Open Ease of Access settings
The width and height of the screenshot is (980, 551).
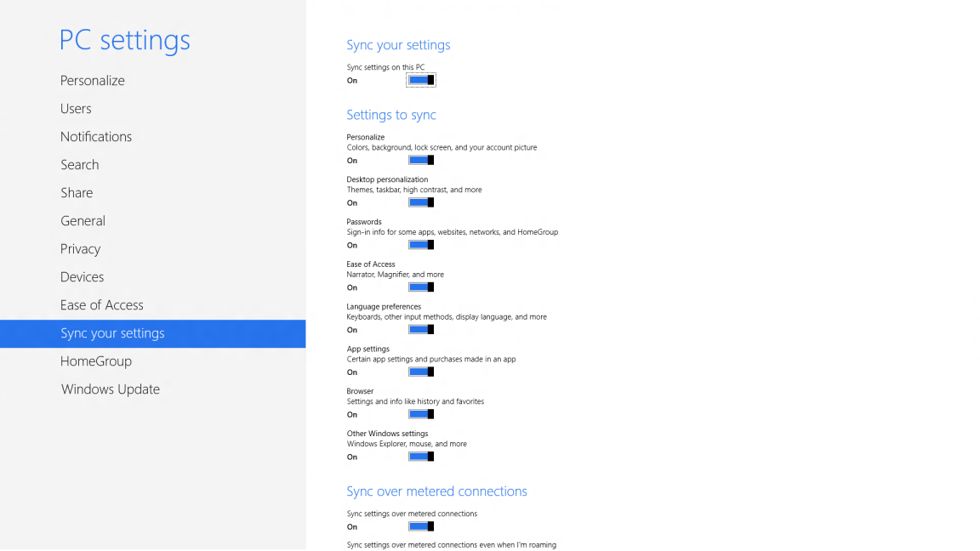(x=102, y=304)
